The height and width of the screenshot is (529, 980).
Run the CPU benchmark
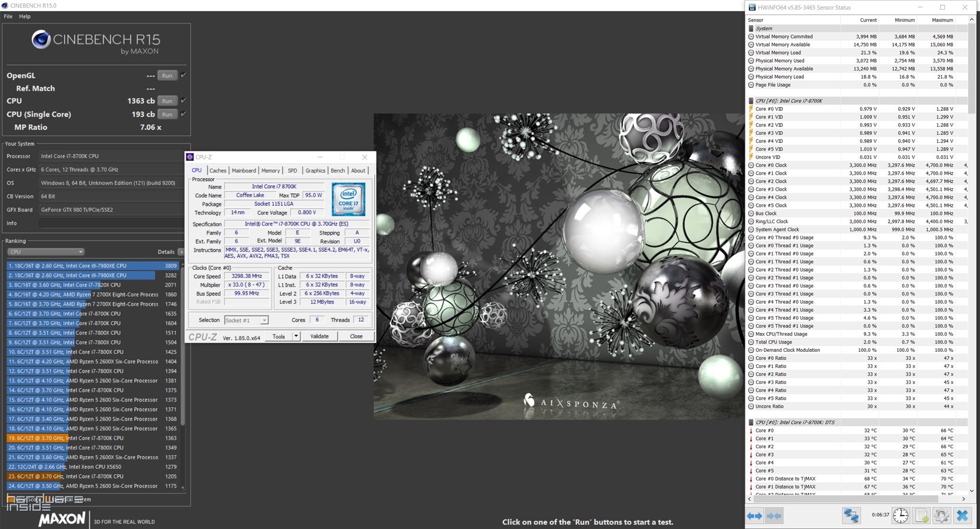[167, 101]
